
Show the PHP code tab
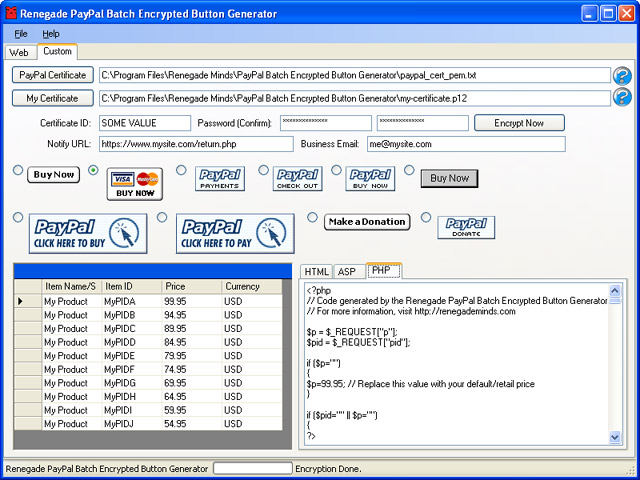384,270
